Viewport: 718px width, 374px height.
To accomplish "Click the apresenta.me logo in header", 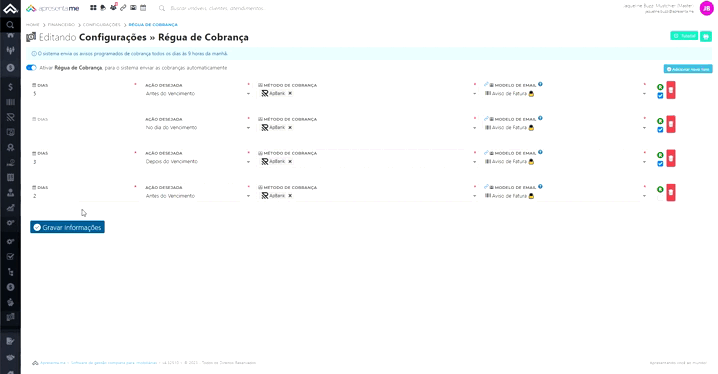I will tap(53, 8).
